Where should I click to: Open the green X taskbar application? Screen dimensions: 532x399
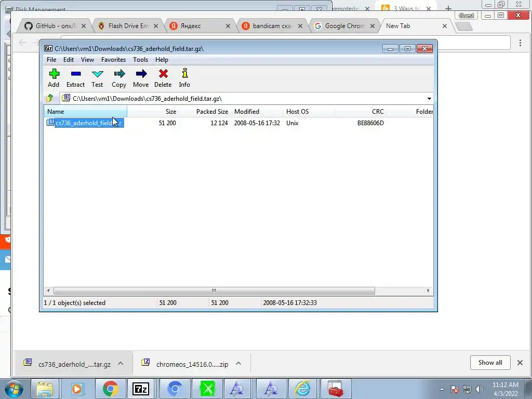[207, 389]
